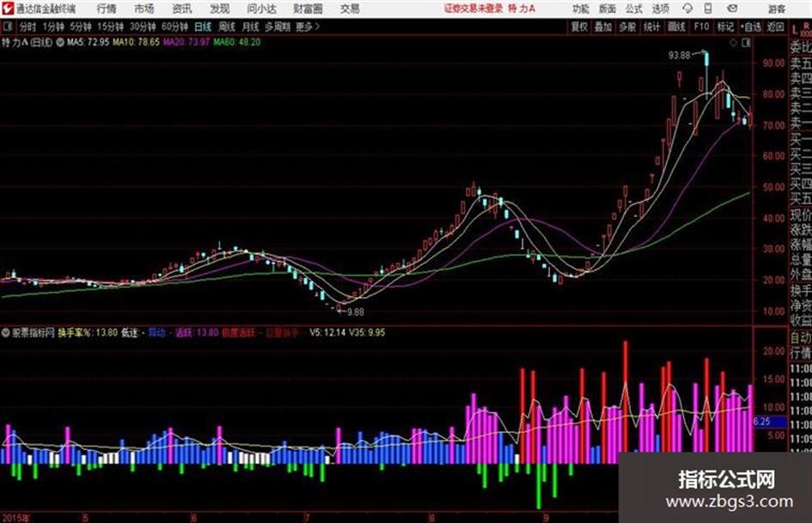
Task: Click the MA60: 48.20 value
Action: coord(237,42)
